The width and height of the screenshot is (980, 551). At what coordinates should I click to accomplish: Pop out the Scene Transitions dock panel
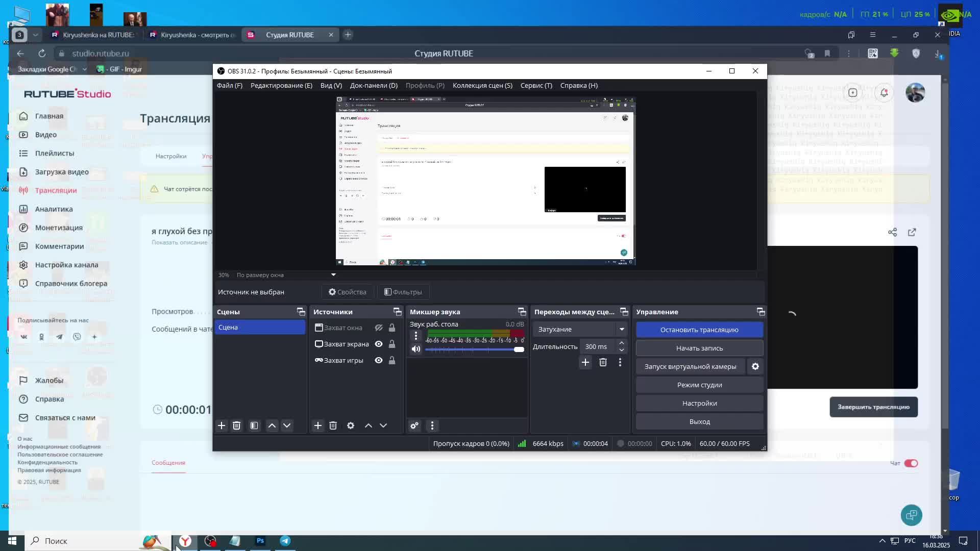point(624,312)
